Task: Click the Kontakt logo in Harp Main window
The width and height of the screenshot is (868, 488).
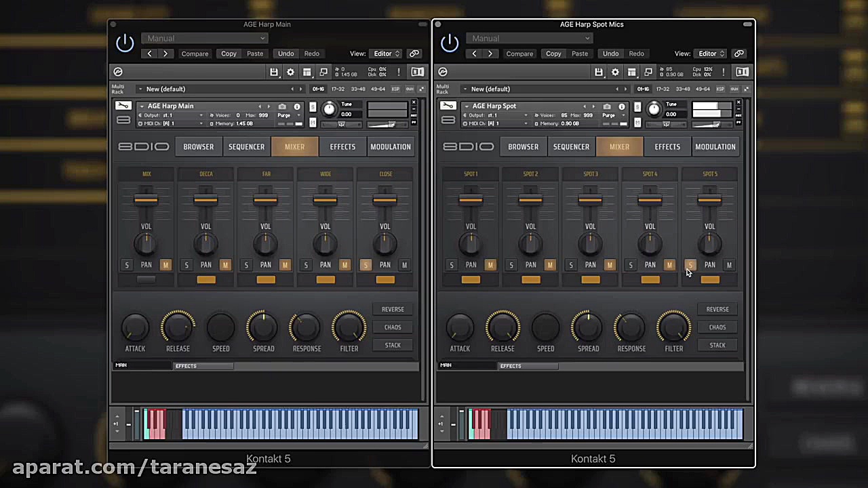Action: 118,72
